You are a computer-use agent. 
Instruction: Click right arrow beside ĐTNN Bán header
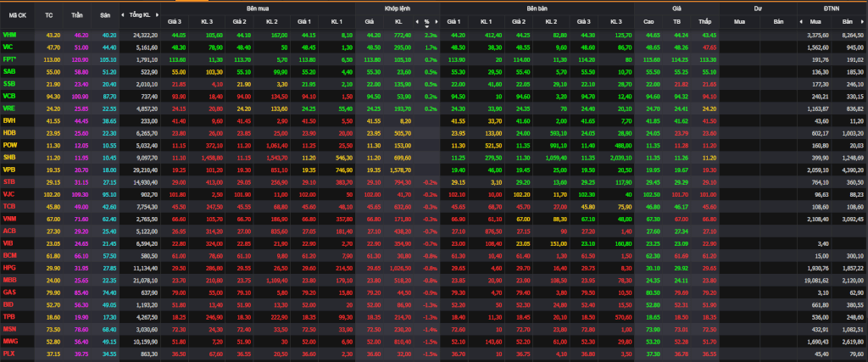point(864,21)
